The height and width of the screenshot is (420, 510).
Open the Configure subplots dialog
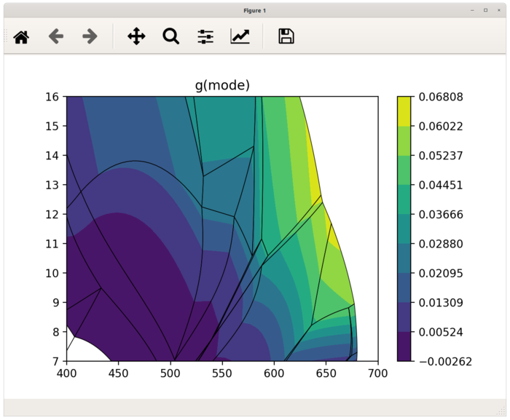[205, 36]
